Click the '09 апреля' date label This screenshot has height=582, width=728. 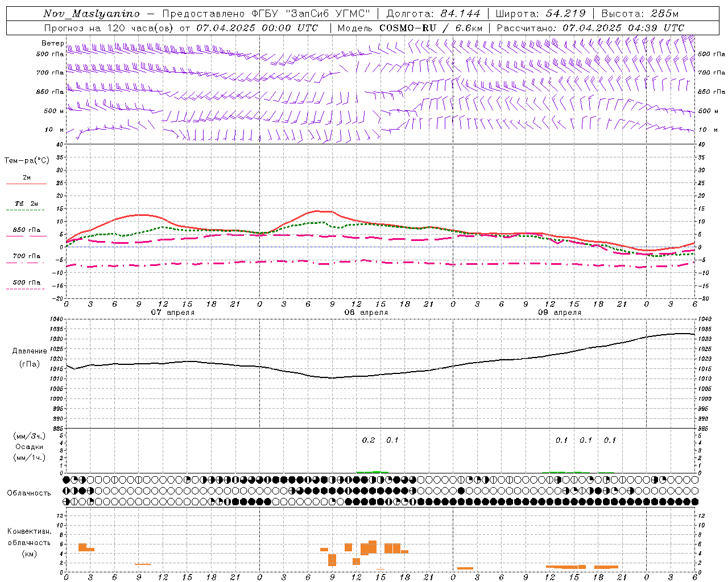[x=560, y=313]
